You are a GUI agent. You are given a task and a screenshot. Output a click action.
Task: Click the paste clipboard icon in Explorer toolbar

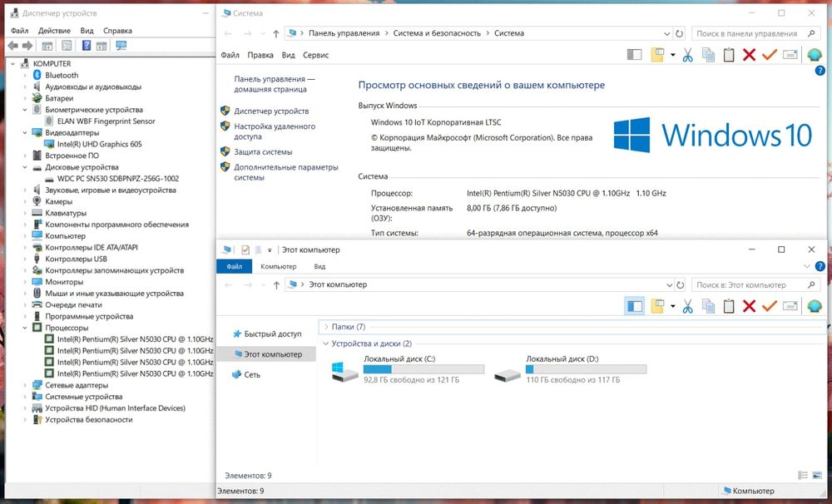point(729,306)
